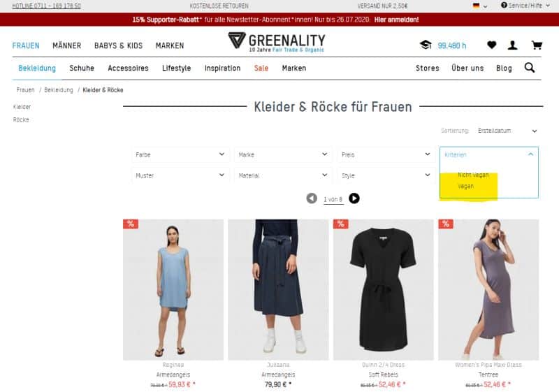Click the search magnifier icon
The image size is (559, 392).
[530, 67]
